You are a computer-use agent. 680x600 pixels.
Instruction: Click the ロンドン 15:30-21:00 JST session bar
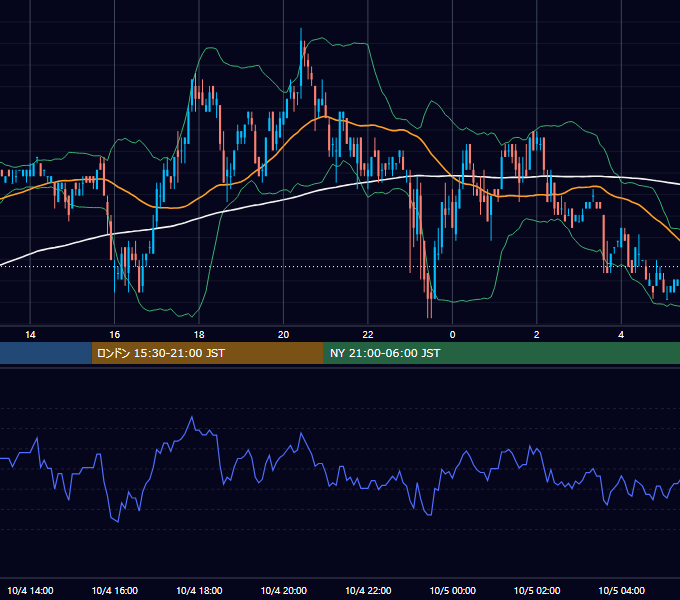click(x=207, y=353)
